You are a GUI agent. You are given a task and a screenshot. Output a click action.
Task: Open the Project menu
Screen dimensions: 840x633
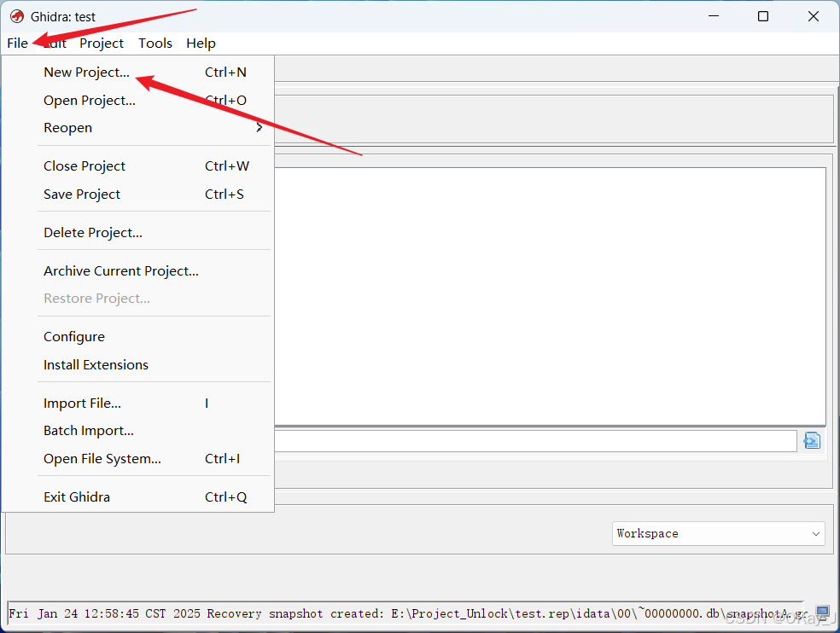click(102, 44)
